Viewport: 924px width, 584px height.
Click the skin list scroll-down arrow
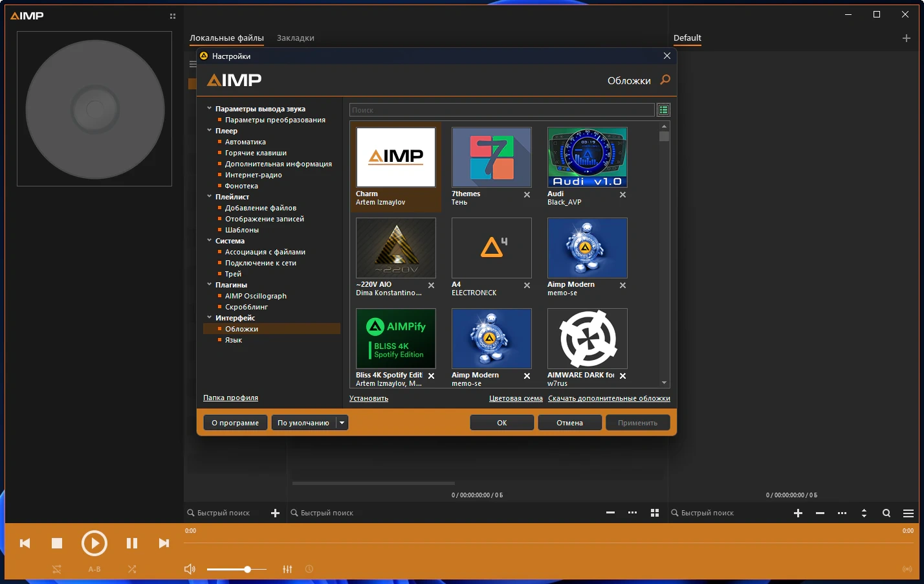pyautogui.click(x=664, y=383)
